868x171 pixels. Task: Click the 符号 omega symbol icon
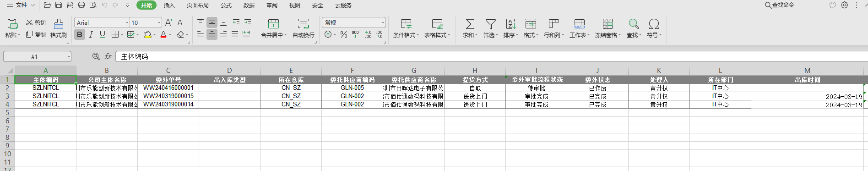pyautogui.click(x=654, y=24)
